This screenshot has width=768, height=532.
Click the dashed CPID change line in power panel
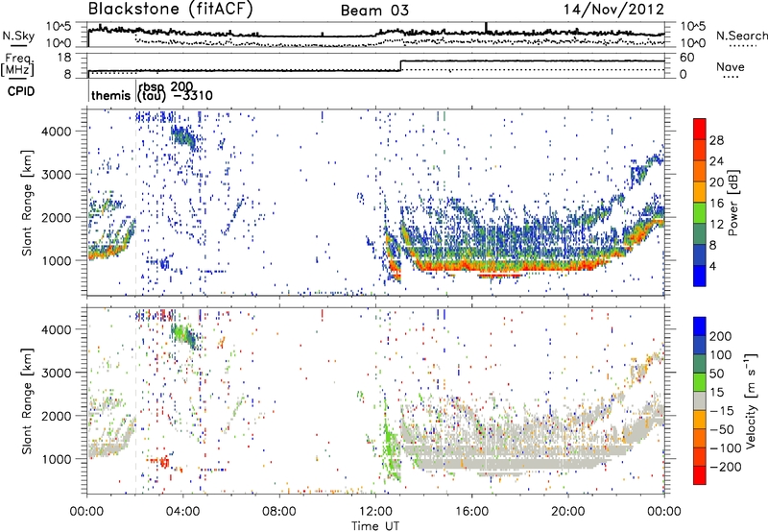(x=135, y=203)
